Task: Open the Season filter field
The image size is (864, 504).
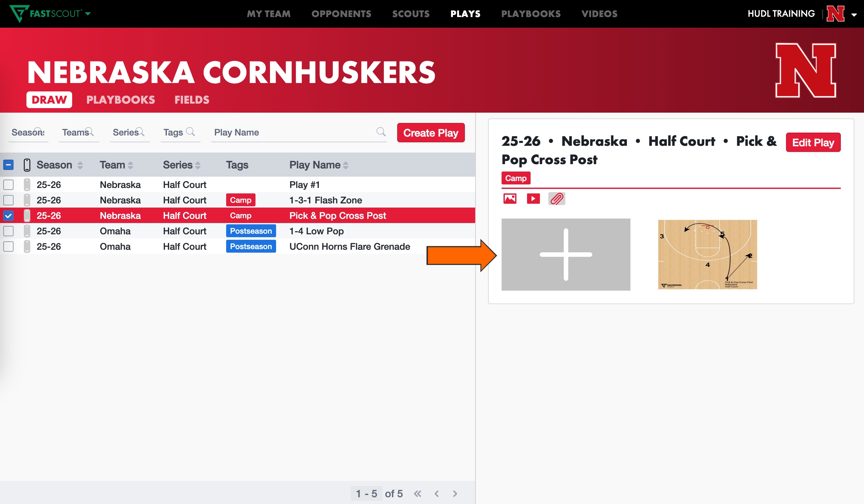Action: [28, 132]
